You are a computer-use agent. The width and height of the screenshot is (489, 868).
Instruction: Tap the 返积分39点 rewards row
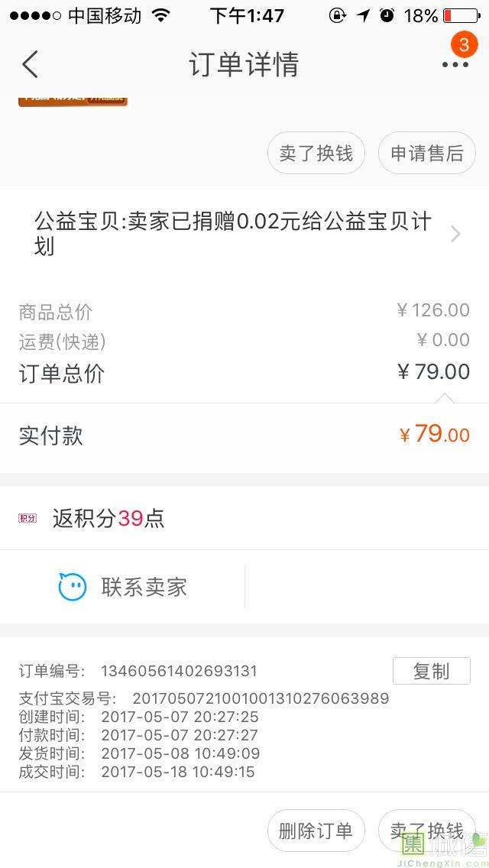click(108, 519)
